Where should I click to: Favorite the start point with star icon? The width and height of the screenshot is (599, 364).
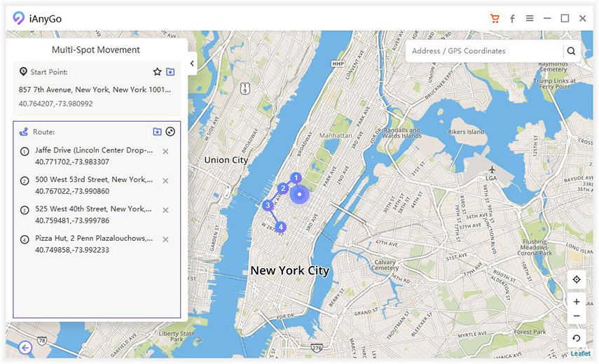(x=157, y=71)
